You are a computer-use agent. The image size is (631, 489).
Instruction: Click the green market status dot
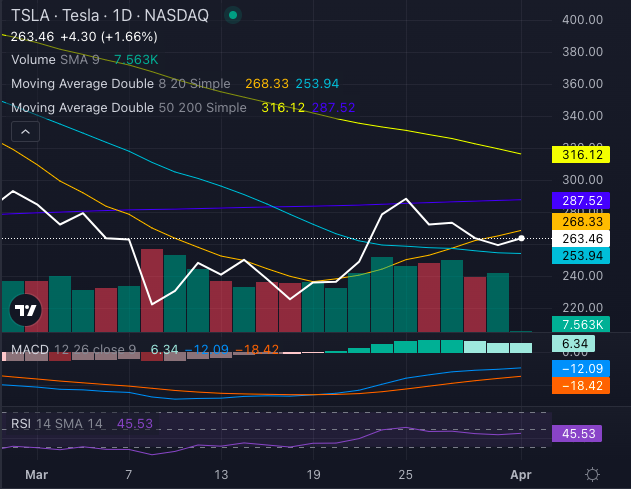233,16
